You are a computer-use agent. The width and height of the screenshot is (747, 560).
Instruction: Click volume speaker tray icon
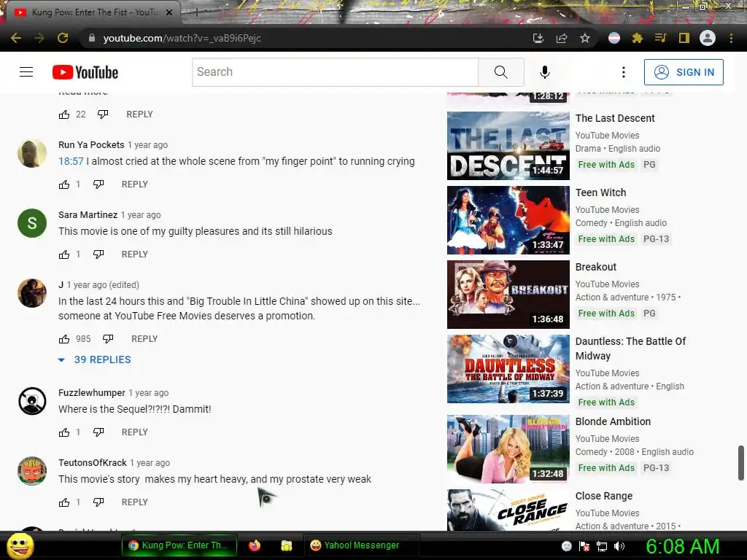[x=619, y=546]
